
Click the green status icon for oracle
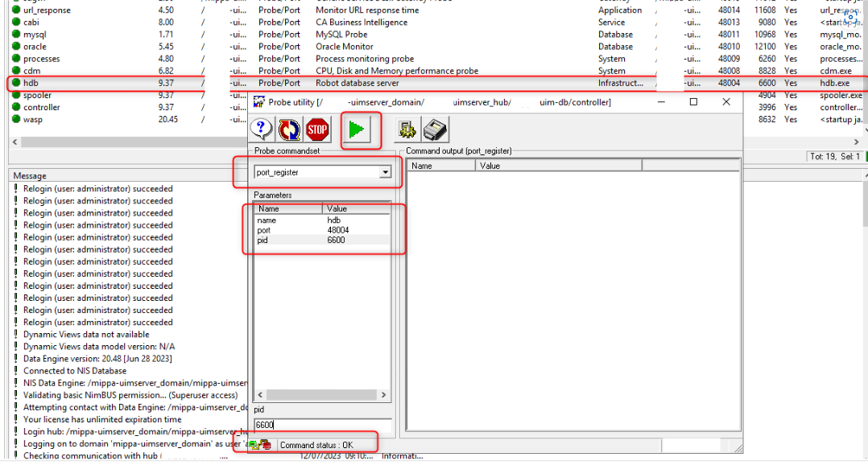(16, 47)
